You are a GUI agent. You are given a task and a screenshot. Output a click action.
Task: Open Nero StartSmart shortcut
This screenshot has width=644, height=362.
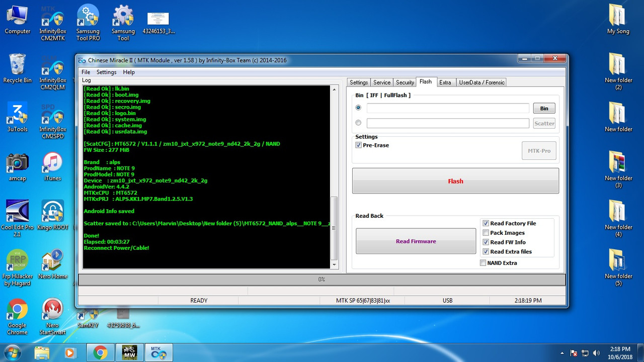[53, 317]
